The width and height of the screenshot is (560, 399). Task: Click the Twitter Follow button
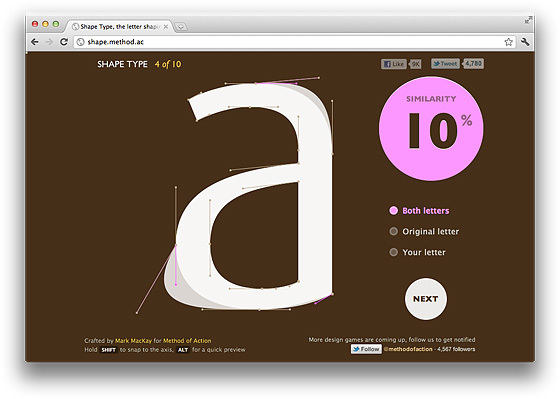click(x=366, y=349)
